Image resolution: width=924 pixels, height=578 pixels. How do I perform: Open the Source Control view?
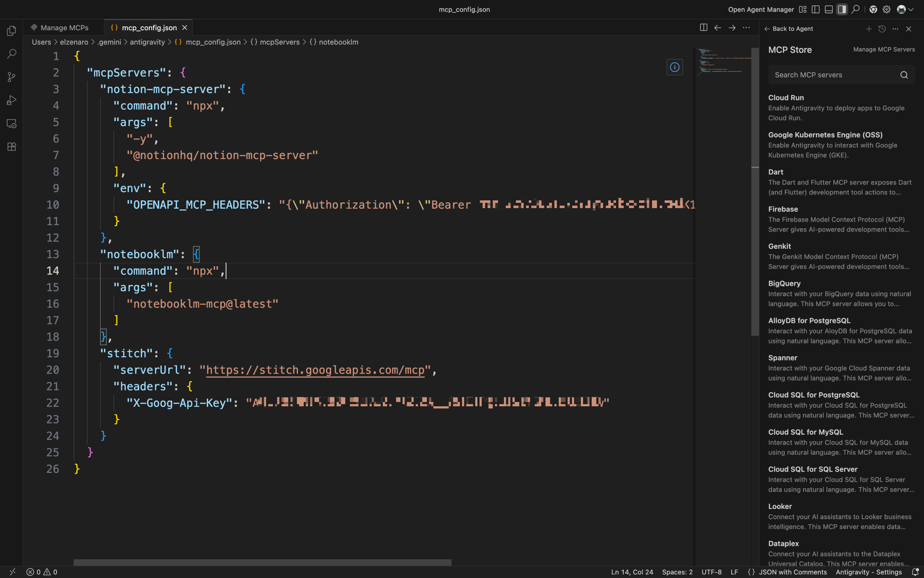(x=11, y=77)
